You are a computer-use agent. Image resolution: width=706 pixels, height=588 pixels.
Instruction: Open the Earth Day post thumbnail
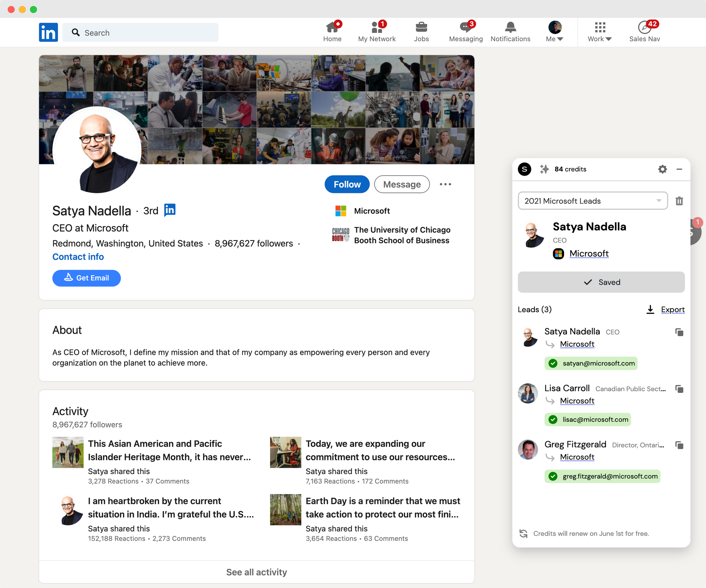pos(285,509)
